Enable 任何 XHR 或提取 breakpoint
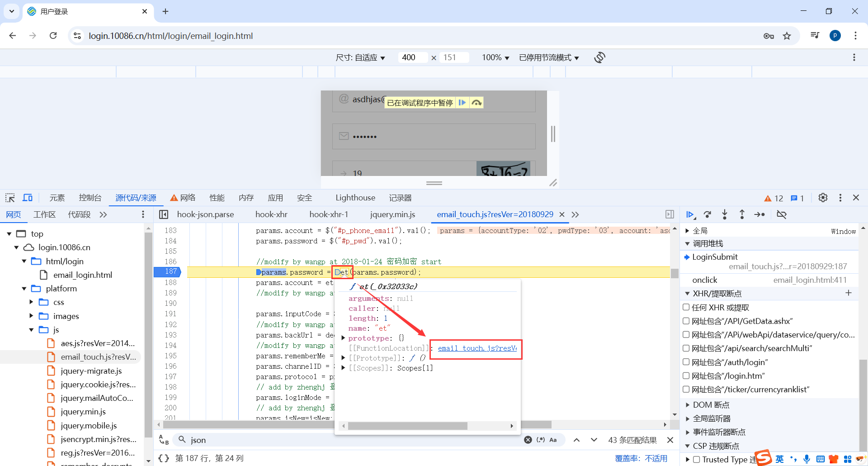868x466 pixels. pos(686,307)
